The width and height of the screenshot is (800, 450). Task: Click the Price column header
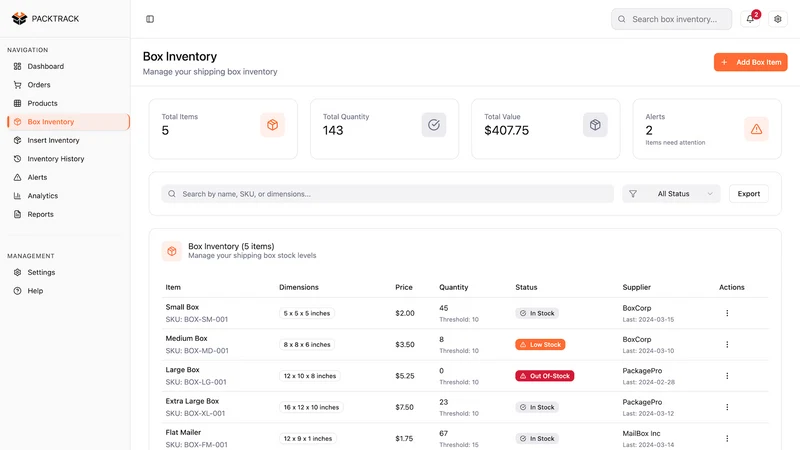pyautogui.click(x=404, y=287)
